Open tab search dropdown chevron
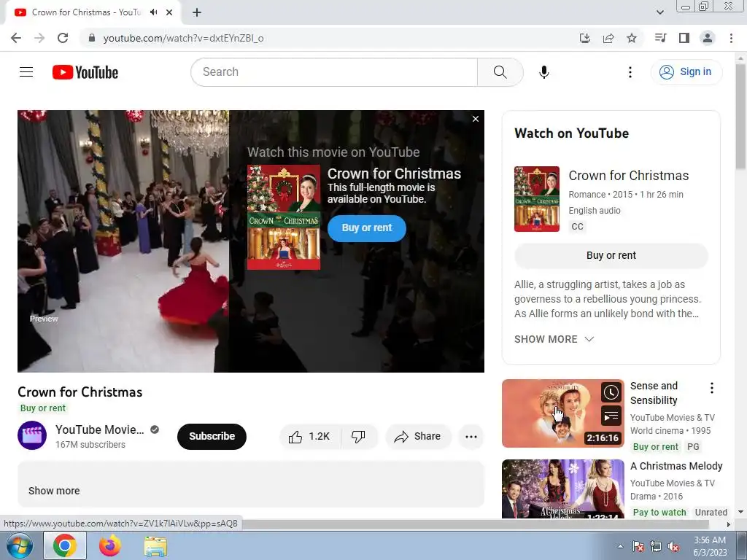The height and width of the screenshot is (560, 747). [659, 12]
